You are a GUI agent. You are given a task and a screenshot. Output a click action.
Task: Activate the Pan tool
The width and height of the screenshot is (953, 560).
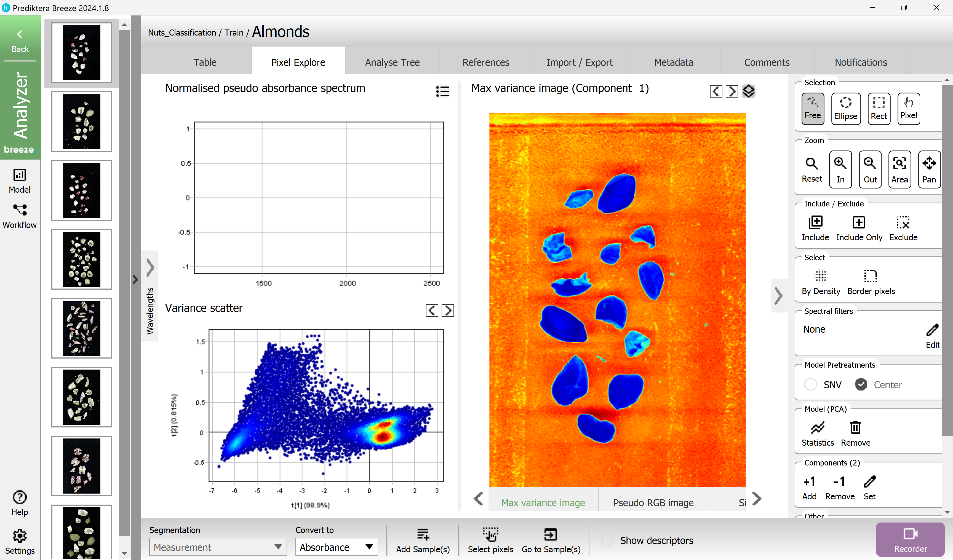point(929,169)
